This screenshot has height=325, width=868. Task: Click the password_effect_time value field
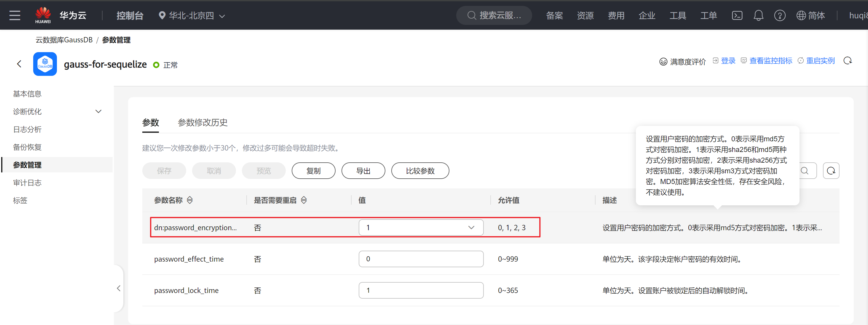[x=421, y=259]
